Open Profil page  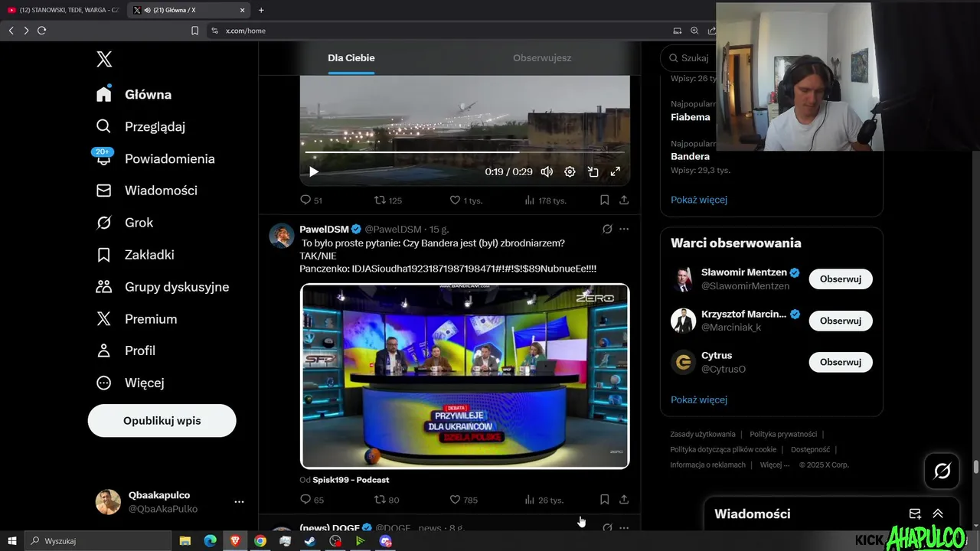click(x=126, y=350)
